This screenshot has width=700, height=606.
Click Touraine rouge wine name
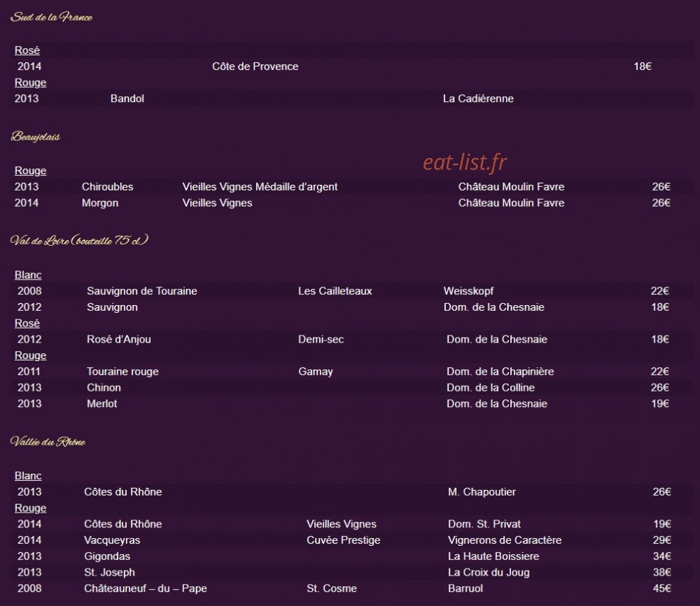point(122,371)
